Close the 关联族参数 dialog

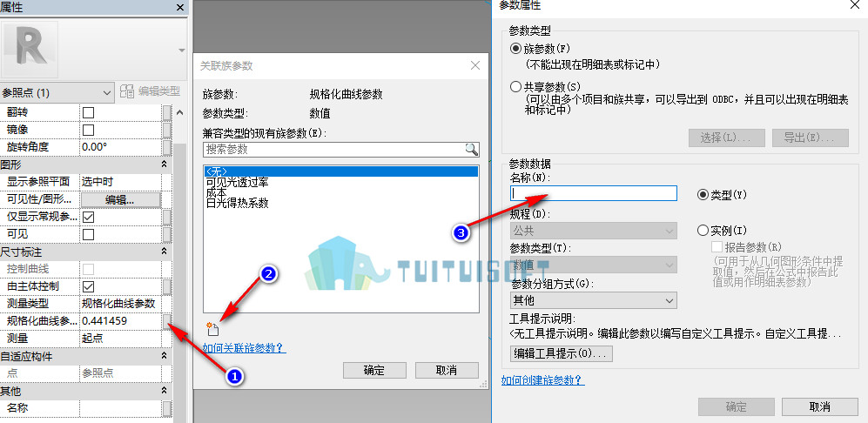pos(475,65)
